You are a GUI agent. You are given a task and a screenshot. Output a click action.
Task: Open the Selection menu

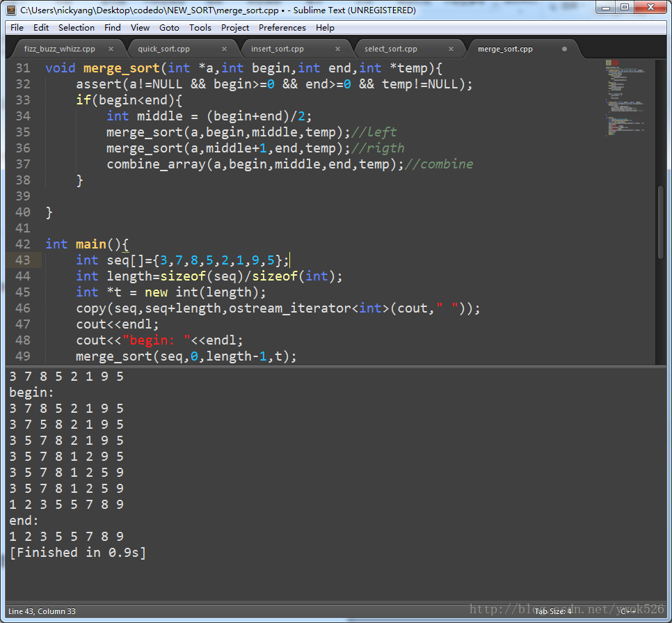tap(77, 27)
